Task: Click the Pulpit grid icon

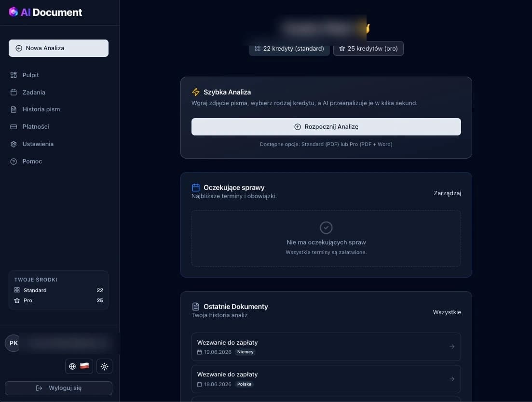Action: pos(14,75)
